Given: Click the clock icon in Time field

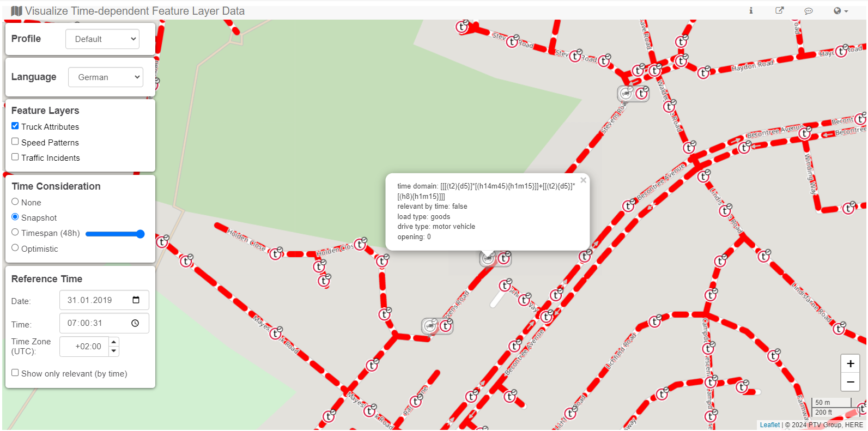Looking at the screenshot, I should pyautogui.click(x=135, y=323).
